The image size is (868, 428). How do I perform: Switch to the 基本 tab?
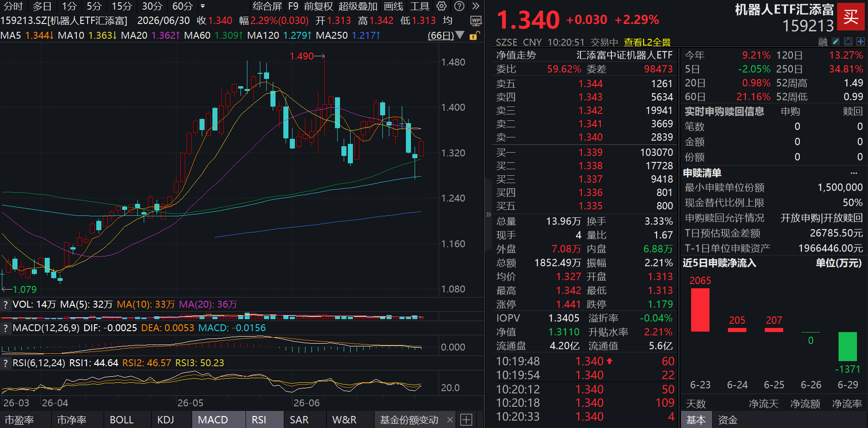click(696, 420)
